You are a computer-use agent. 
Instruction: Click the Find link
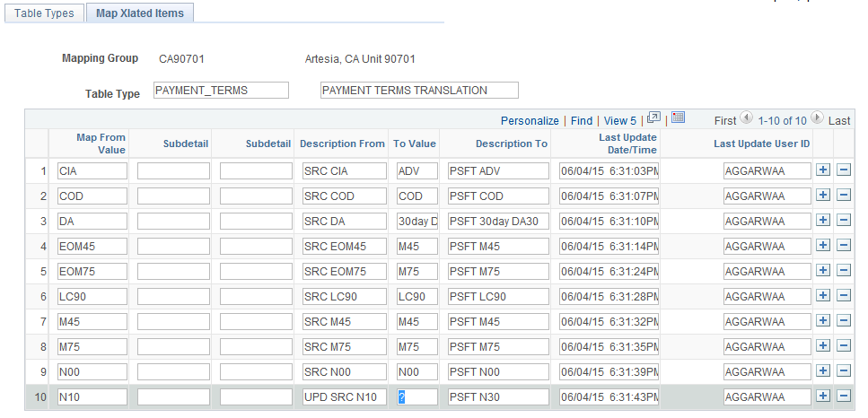(x=581, y=120)
